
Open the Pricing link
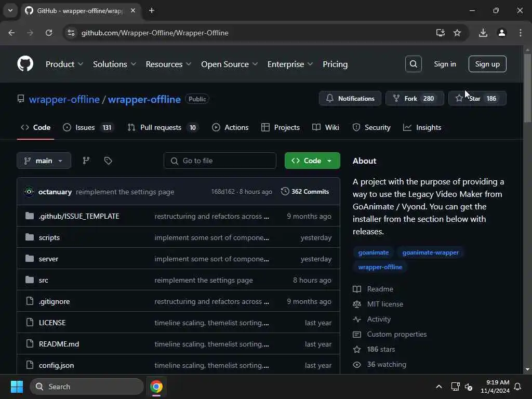click(335, 64)
